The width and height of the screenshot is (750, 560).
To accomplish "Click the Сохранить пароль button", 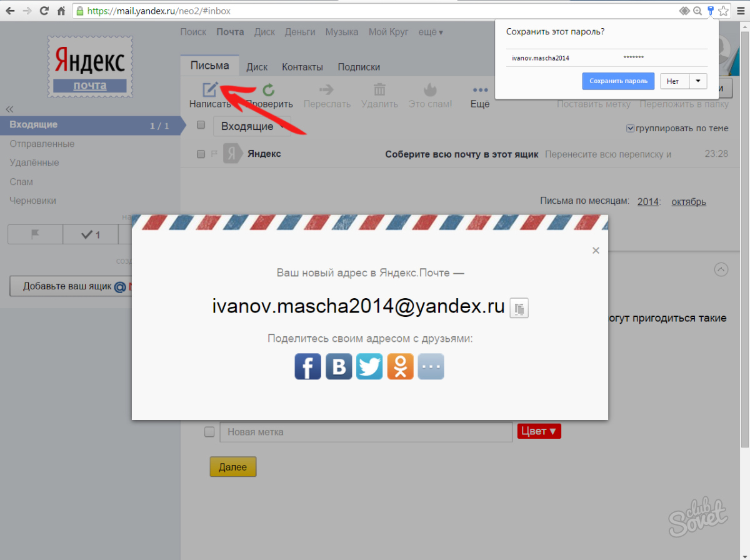I will coord(619,81).
